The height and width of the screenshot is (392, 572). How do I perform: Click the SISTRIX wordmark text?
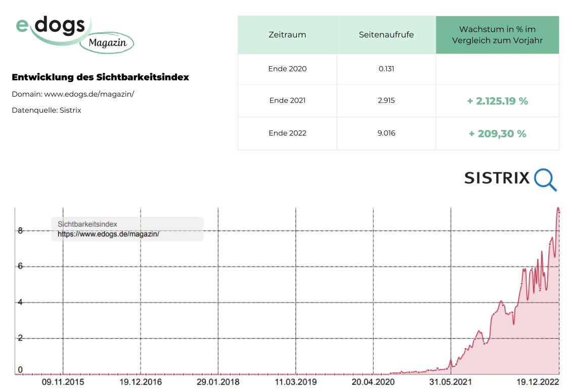click(x=497, y=178)
